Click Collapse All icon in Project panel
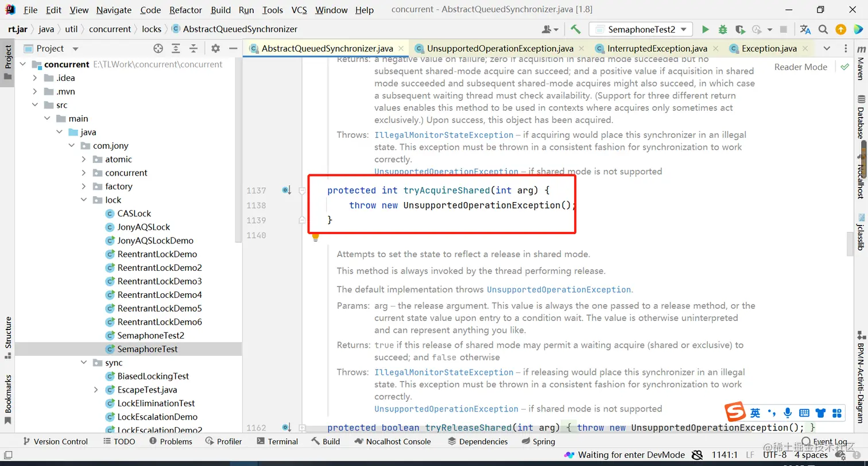Screen dimensions: 868x466 [193, 49]
